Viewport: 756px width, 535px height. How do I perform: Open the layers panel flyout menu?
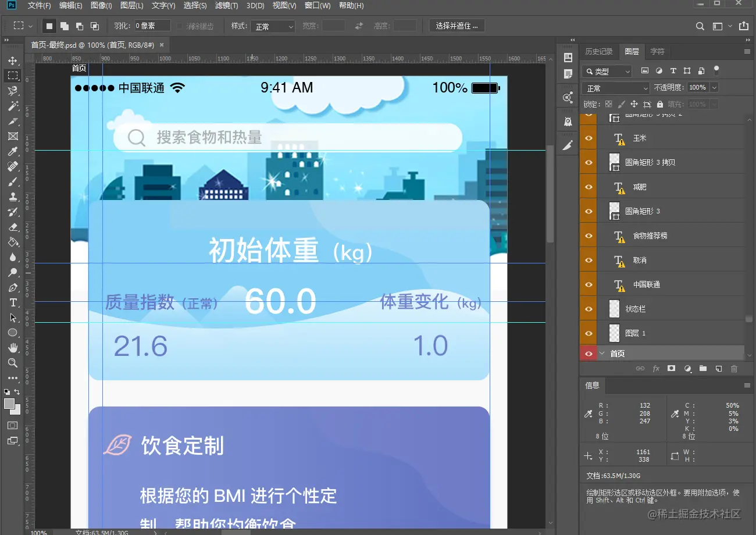point(747,52)
